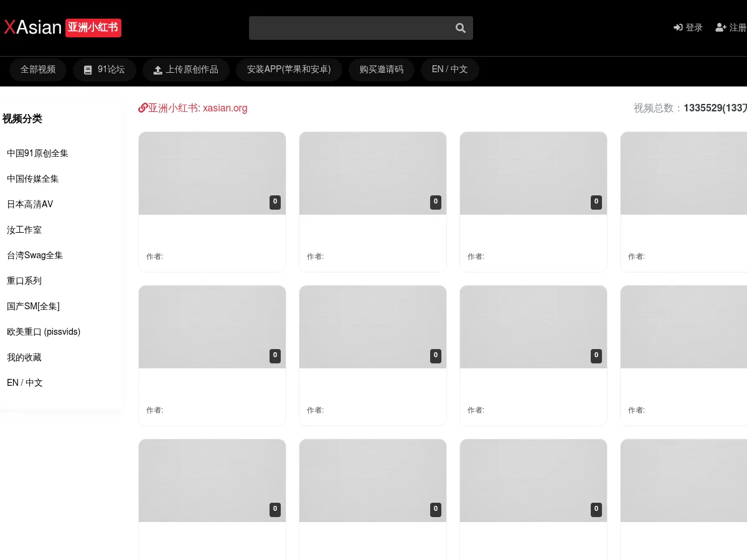Click the 视频分类 sidebar heading

pyautogui.click(x=22, y=119)
